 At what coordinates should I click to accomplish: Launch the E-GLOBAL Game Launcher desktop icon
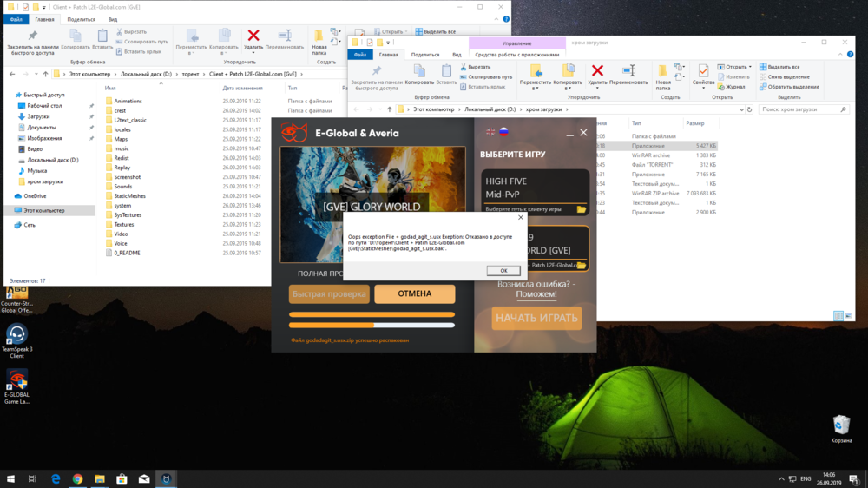point(16,382)
